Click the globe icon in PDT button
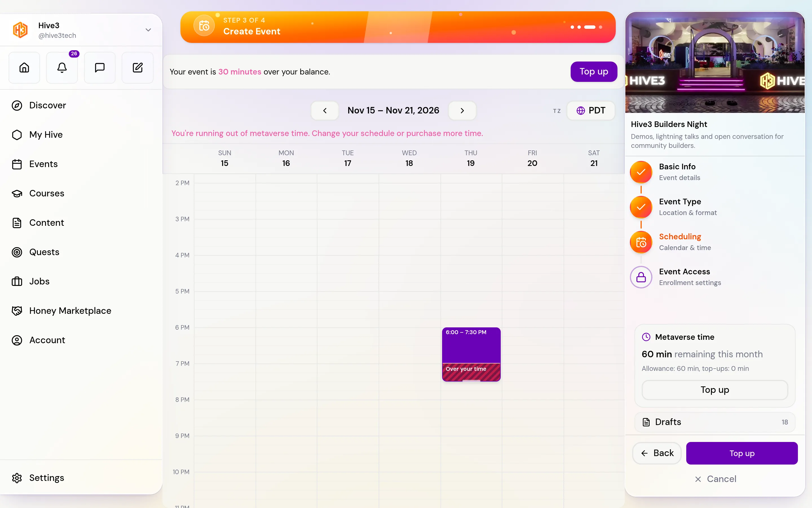 (x=581, y=111)
